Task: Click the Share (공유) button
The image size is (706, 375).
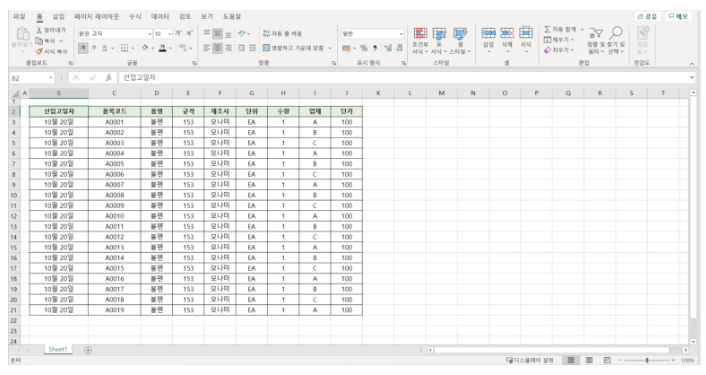Action: click(647, 16)
